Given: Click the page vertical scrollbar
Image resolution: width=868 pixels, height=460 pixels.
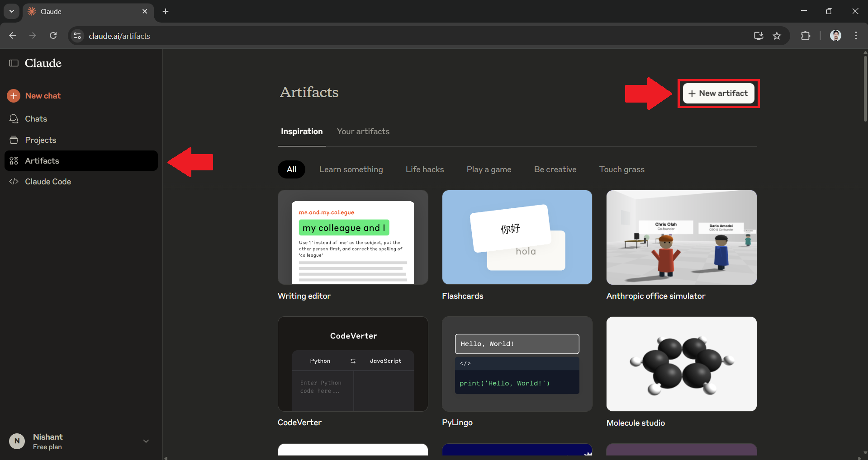Looking at the screenshot, I should click(865, 88).
